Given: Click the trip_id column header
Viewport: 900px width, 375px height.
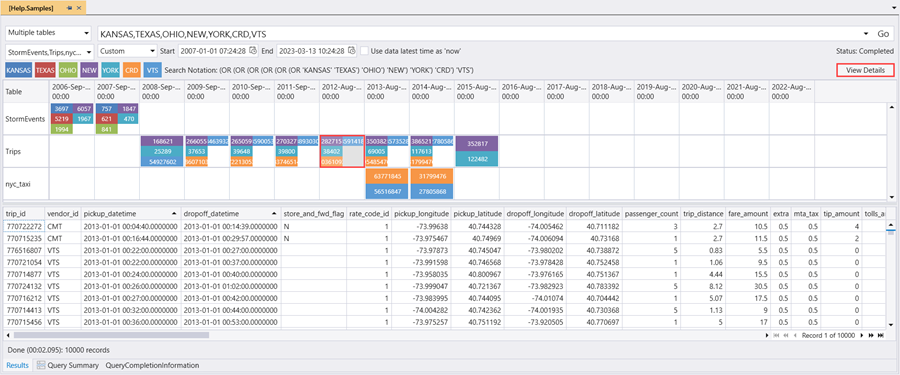Looking at the screenshot, I should pos(23,213).
